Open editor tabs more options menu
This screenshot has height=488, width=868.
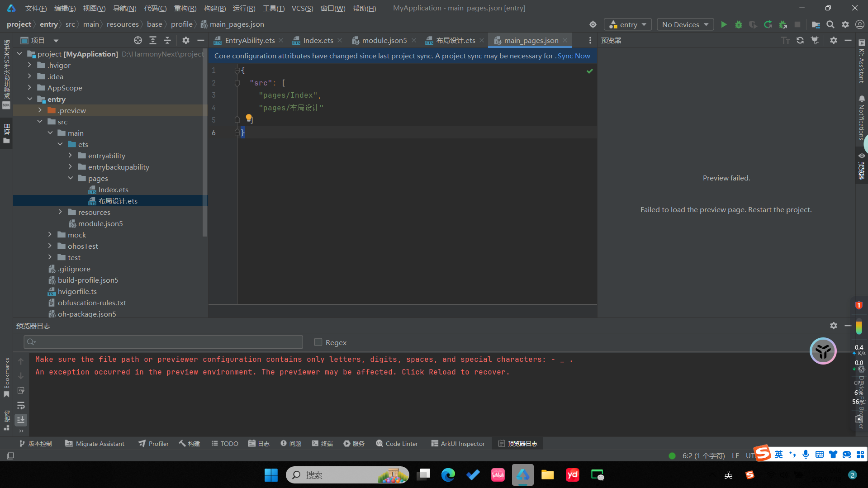(590, 40)
